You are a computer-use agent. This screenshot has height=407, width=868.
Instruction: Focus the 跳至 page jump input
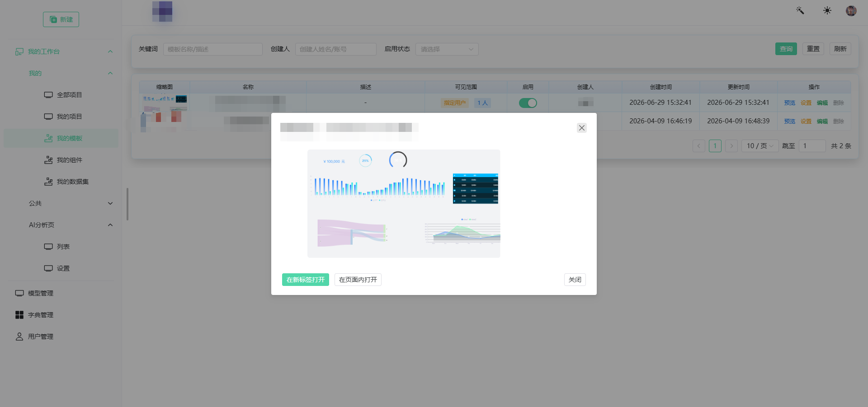pyautogui.click(x=812, y=146)
